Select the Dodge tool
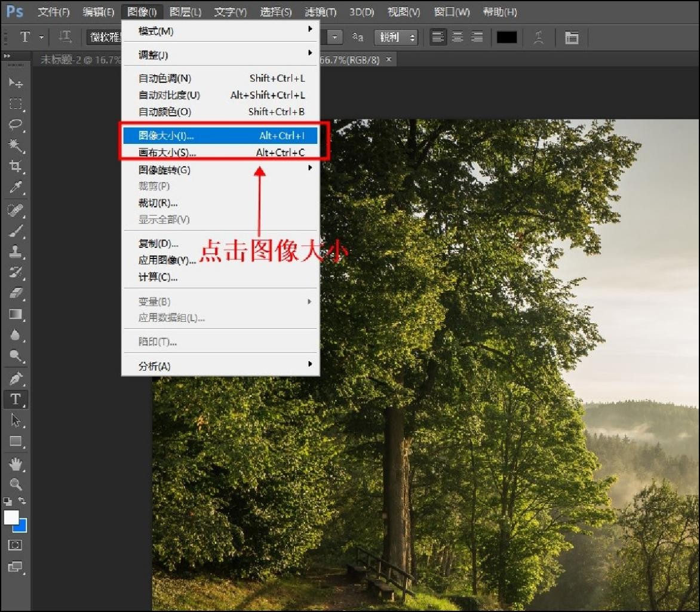The width and height of the screenshot is (700, 612). pyautogui.click(x=16, y=356)
